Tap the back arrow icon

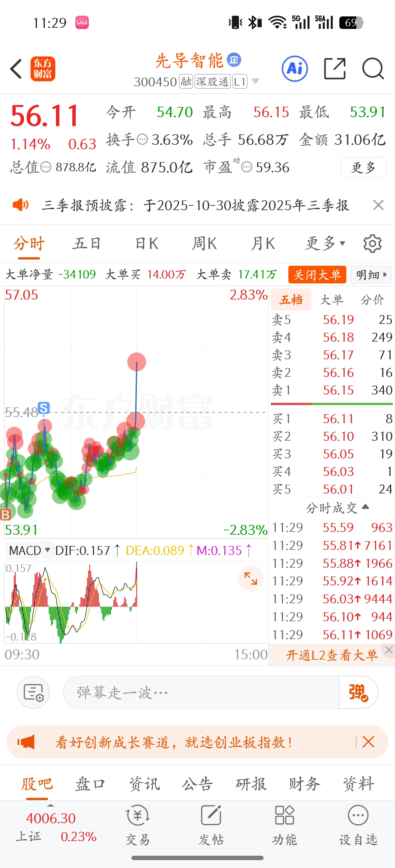pos(16,69)
